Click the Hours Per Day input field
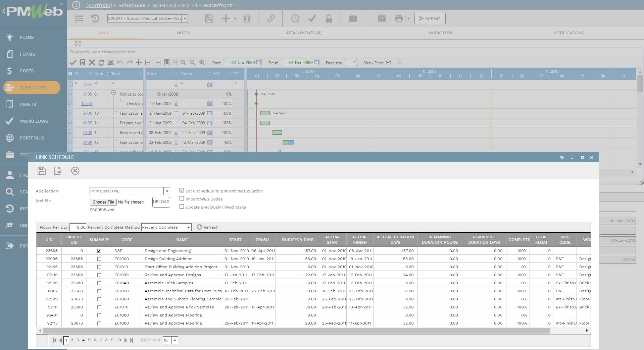The height and width of the screenshot is (350, 644). point(78,227)
